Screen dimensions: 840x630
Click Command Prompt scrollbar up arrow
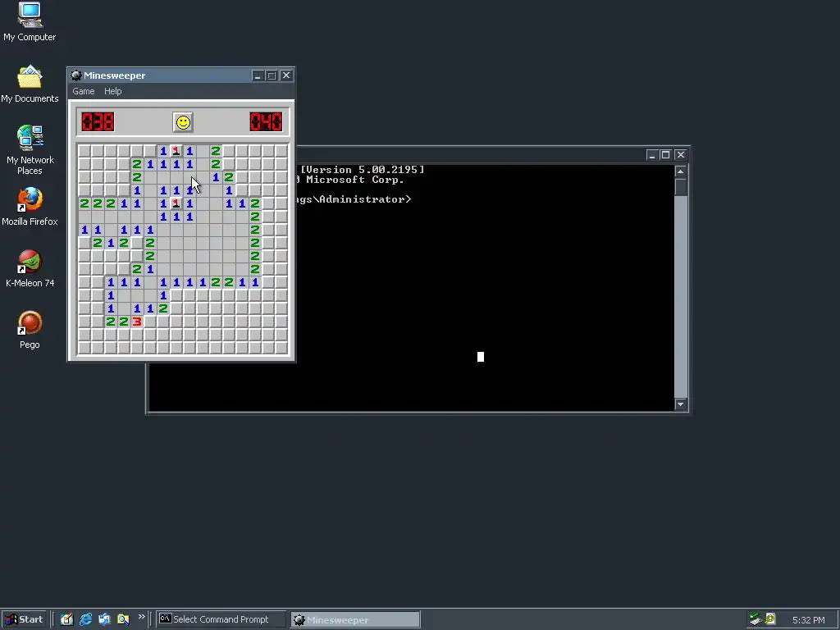680,171
